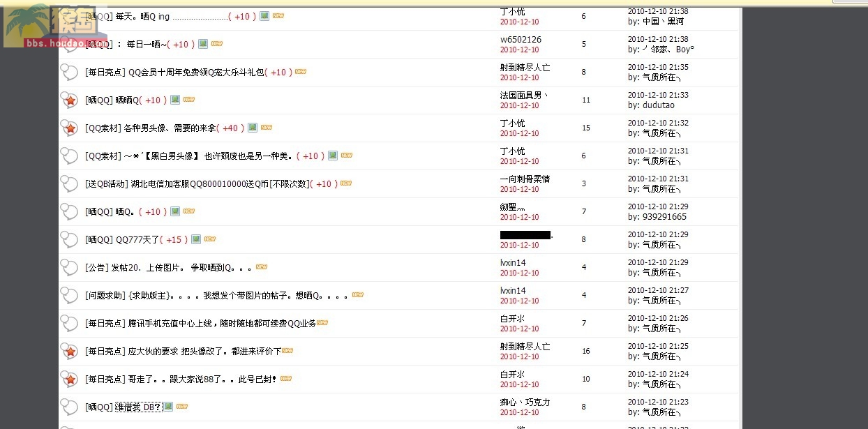Click the status bubble icon beside "湖北电信加客服" thread
Screen dimensions: 868x429
pyautogui.click(x=69, y=183)
